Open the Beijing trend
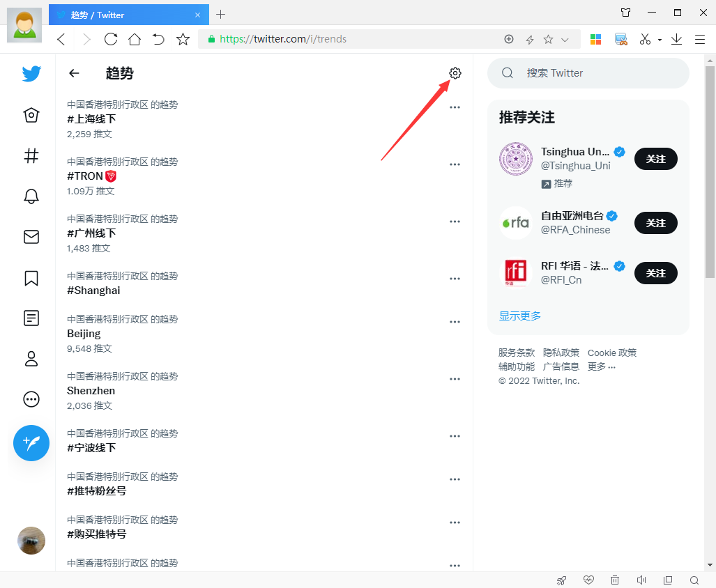The image size is (716, 588). [84, 334]
